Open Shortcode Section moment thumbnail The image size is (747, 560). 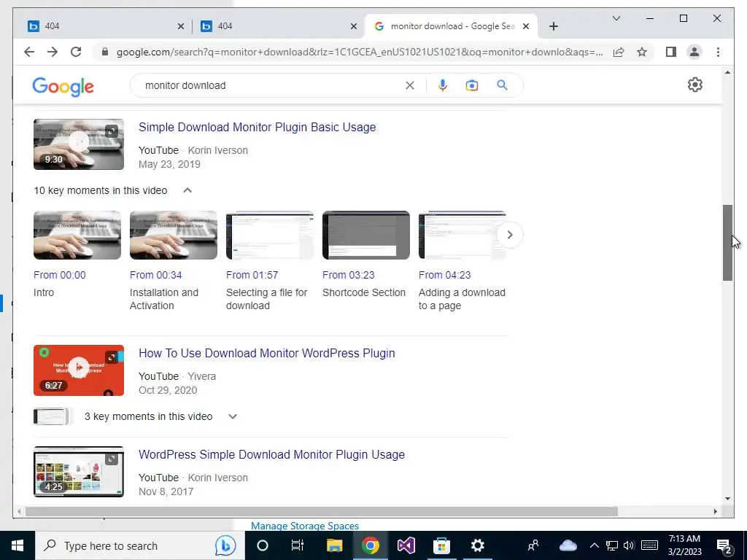tap(366, 236)
